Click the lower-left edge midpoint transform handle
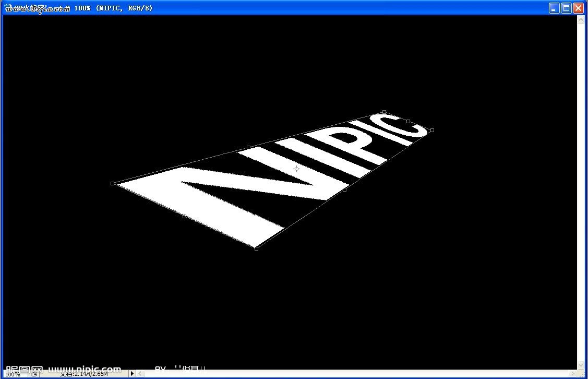Viewport: 588px width, 379px height. point(185,216)
